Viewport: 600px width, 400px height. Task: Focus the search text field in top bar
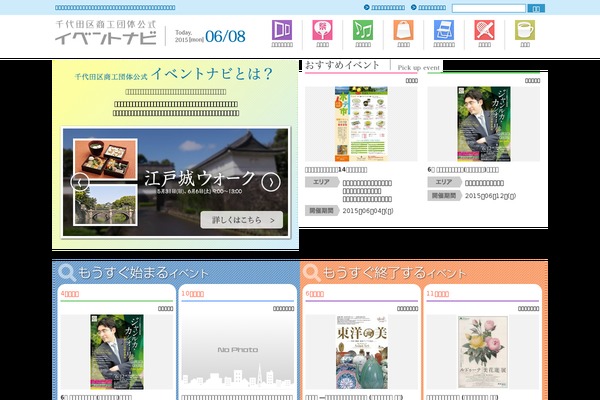point(489,8)
